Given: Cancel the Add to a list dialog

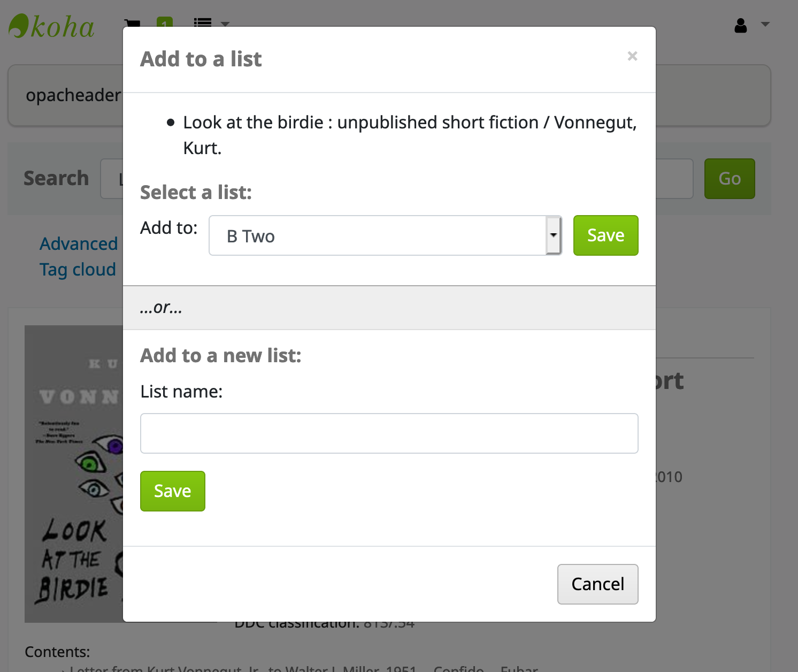Looking at the screenshot, I should [597, 584].
